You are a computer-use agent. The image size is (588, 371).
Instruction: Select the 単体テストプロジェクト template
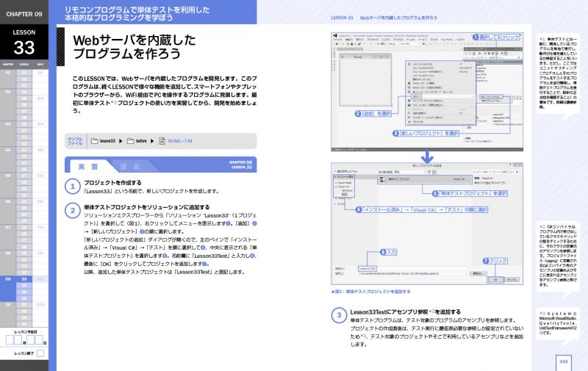[x=423, y=179]
